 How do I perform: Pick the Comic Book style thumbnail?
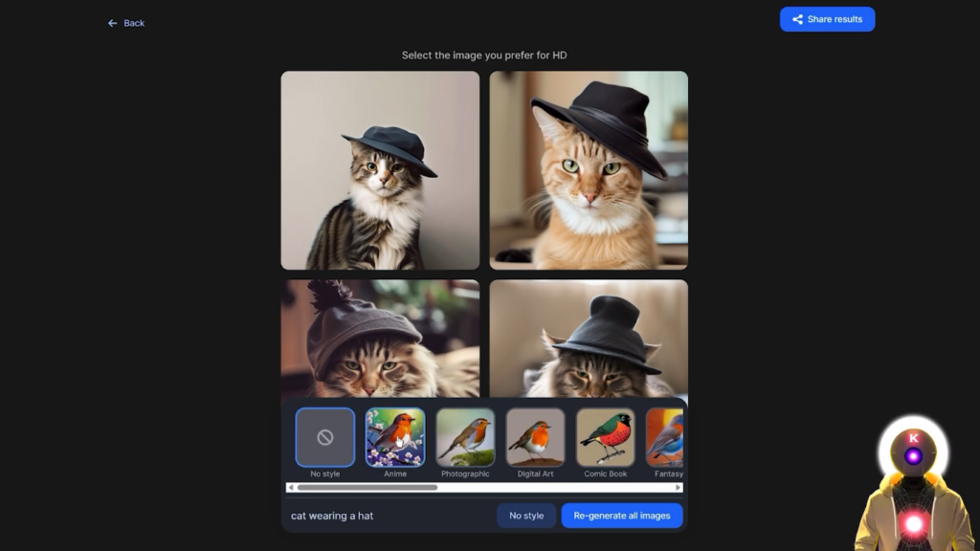pyautogui.click(x=605, y=437)
